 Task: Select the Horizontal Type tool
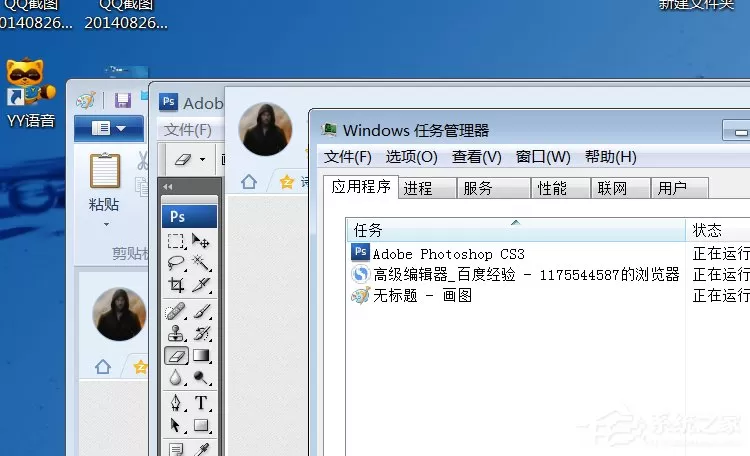point(201,402)
